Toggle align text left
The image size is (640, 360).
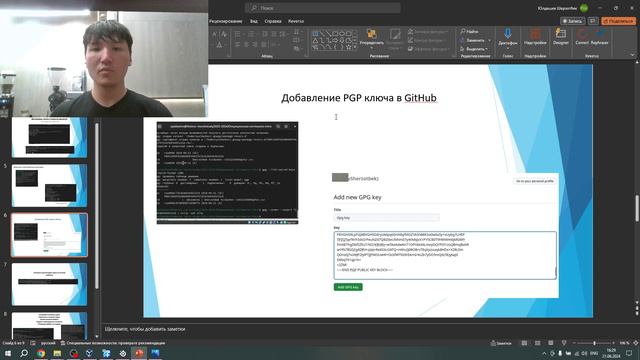click(238, 44)
